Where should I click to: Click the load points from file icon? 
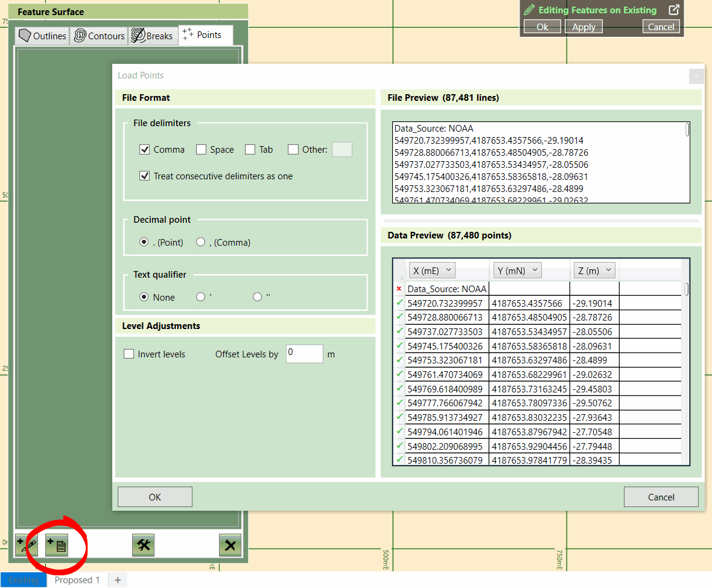pyautogui.click(x=57, y=545)
